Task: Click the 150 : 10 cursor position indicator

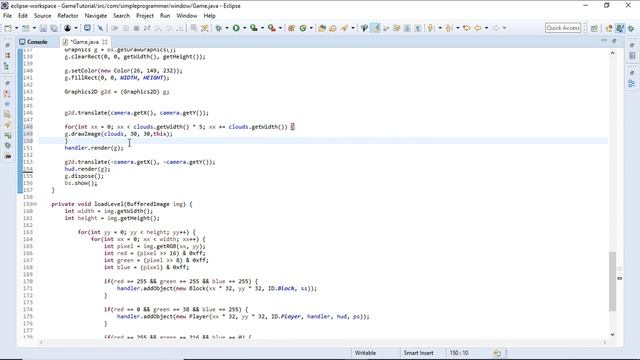Action: (459, 353)
